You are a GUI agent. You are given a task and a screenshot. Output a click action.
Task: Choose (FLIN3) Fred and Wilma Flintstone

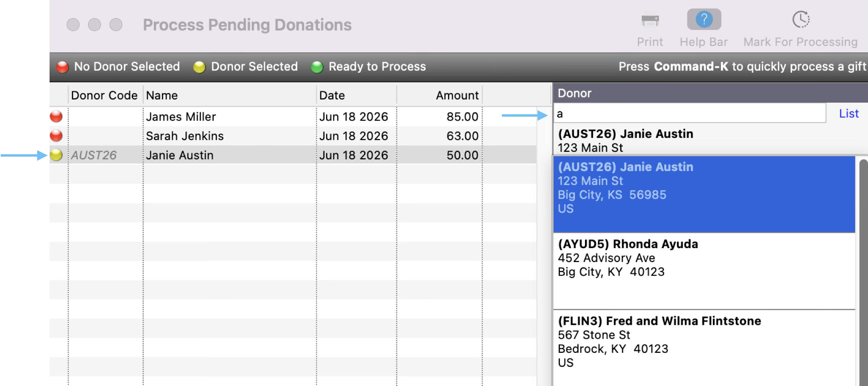[704, 348]
